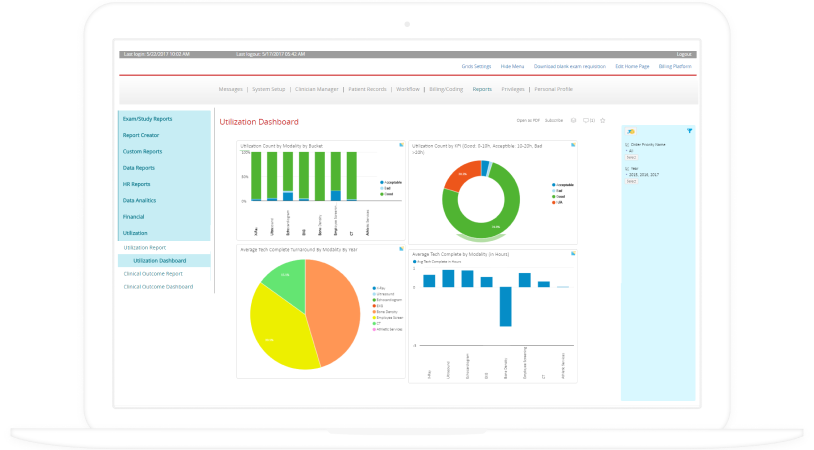814x450 pixels.
Task: Click the export icon on Average Tech Complete Turnaround chart
Action: point(401,249)
